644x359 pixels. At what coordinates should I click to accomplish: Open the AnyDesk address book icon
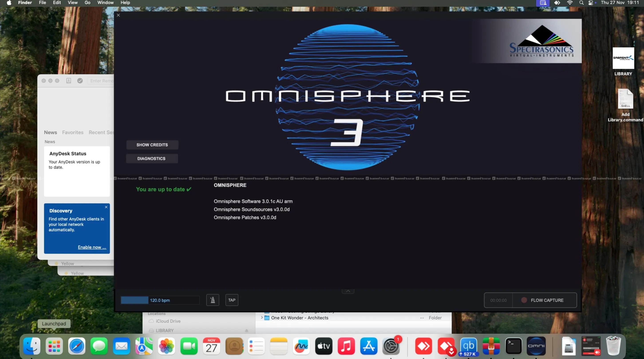69,81
